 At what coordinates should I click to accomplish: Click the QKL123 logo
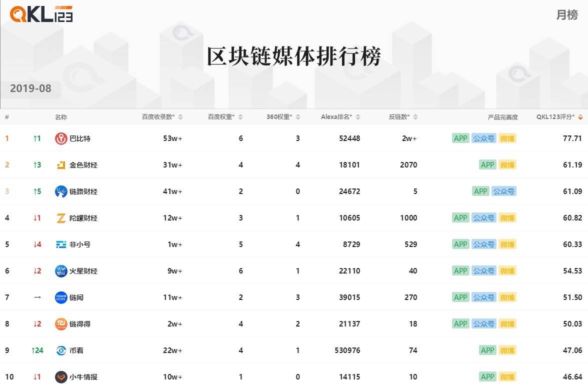click(x=41, y=14)
